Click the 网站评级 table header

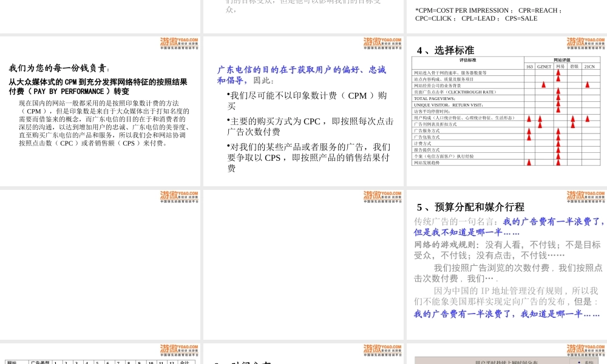(561, 60)
